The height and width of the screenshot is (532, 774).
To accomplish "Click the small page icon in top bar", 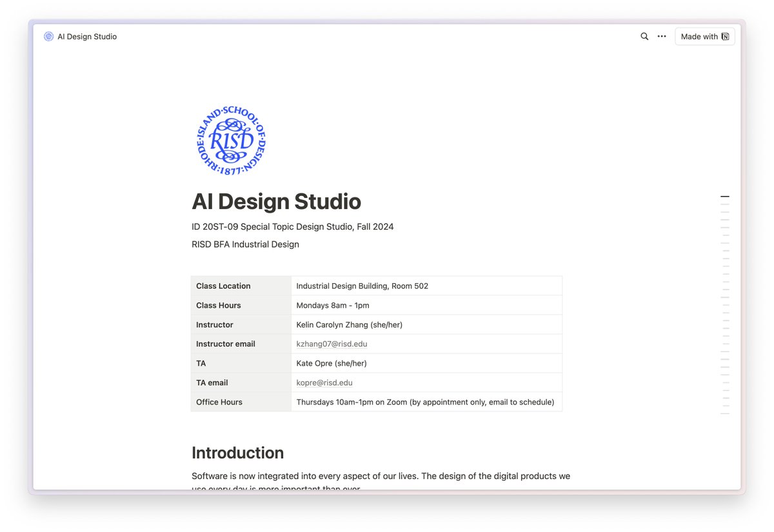I will pos(48,37).
